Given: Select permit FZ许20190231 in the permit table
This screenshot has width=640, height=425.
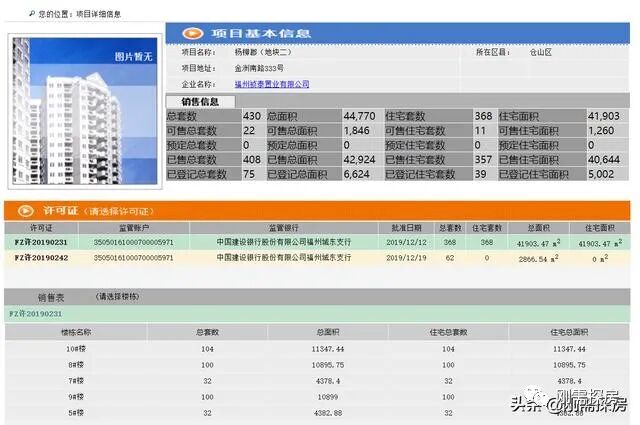Looking at the screenshot, I should (41, 242).
